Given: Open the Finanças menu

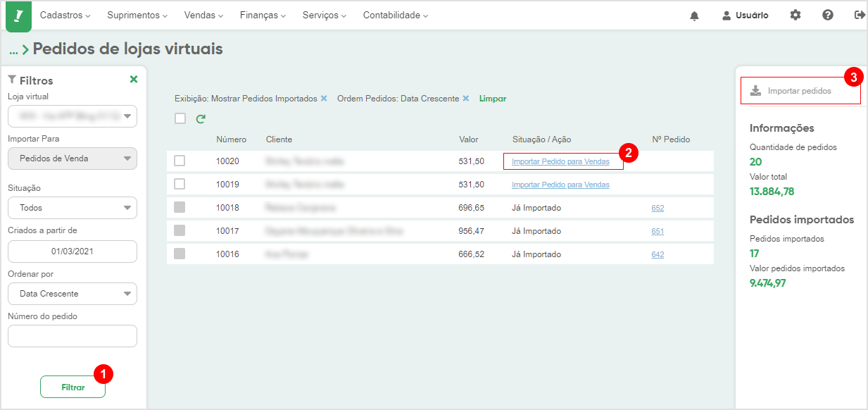Looking at the screenshot, I should [x=263, y=15].
